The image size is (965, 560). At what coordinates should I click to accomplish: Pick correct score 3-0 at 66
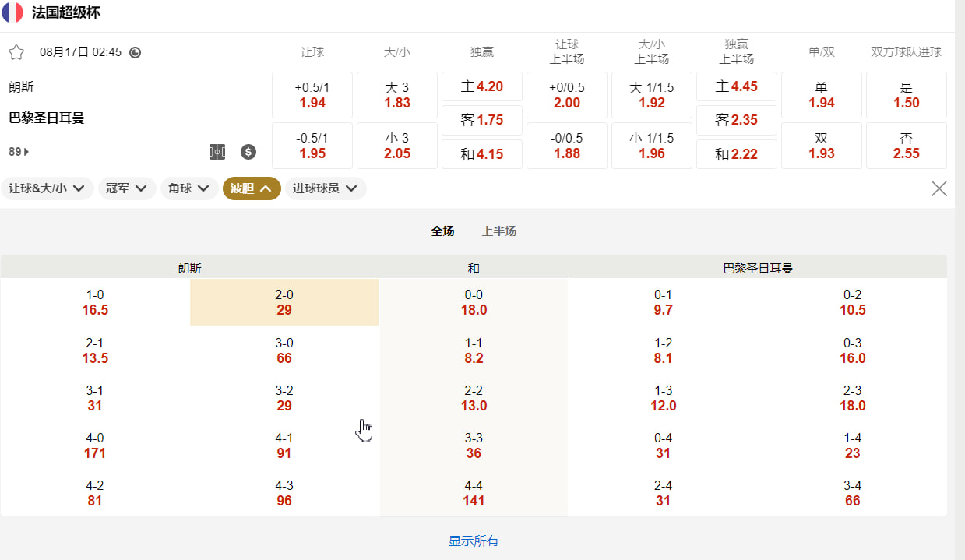coord(284,350)
